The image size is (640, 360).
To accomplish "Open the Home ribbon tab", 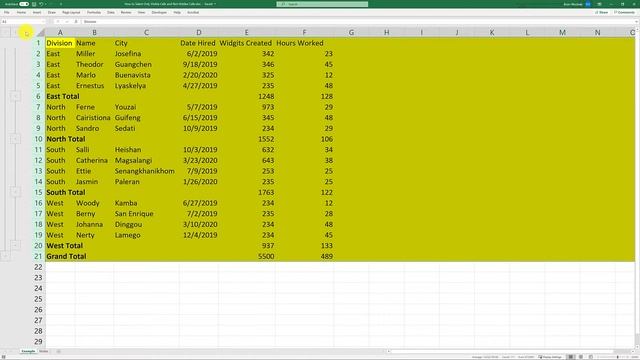I will [21, 13].
